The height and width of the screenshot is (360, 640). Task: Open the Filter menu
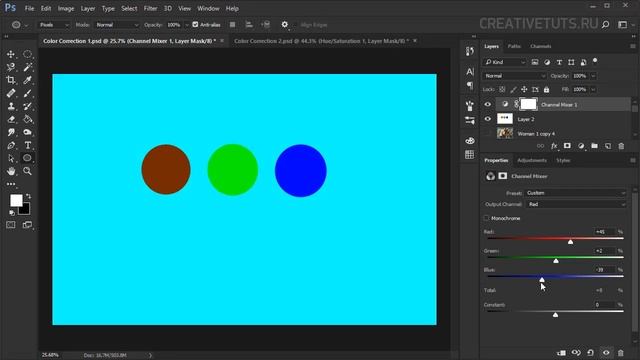[150, 8]
